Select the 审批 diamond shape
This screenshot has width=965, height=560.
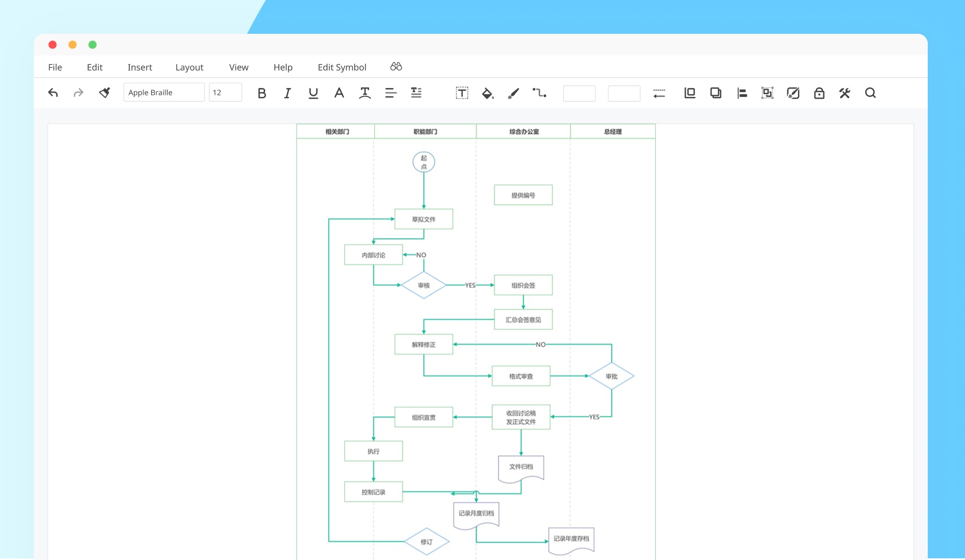[x=612, y=376]
